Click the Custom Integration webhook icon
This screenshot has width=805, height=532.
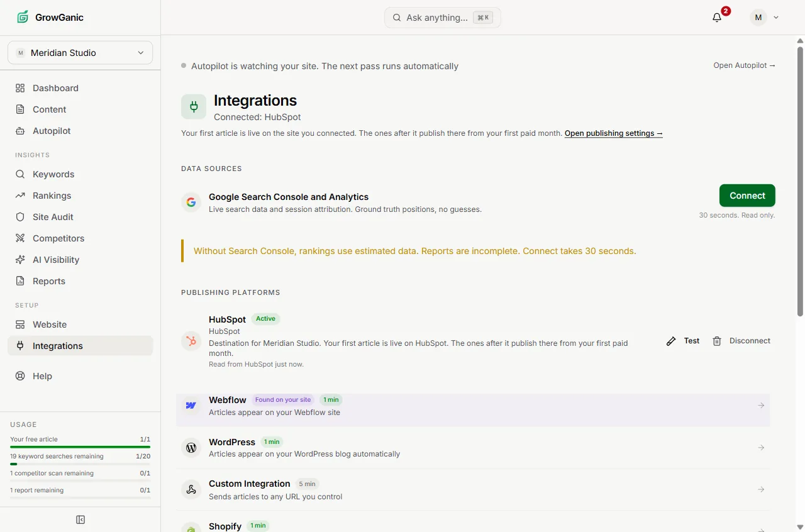[191, 489]
